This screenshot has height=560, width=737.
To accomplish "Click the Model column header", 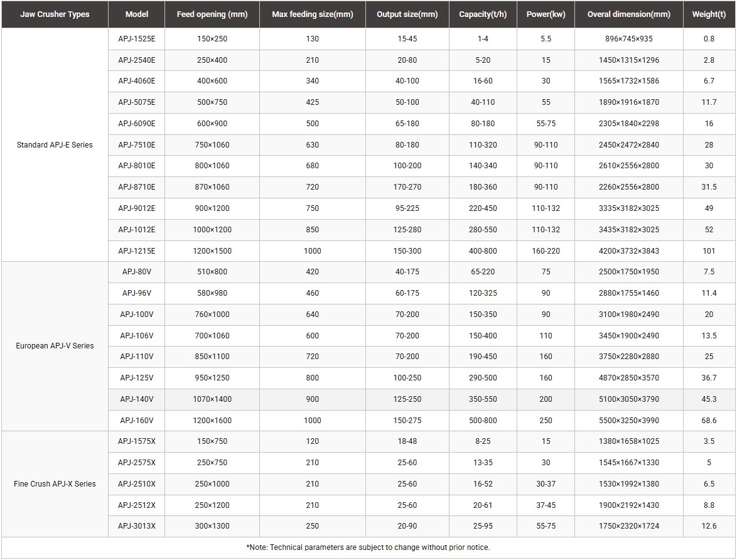I will pyautogui.click(x=137, y=14).
